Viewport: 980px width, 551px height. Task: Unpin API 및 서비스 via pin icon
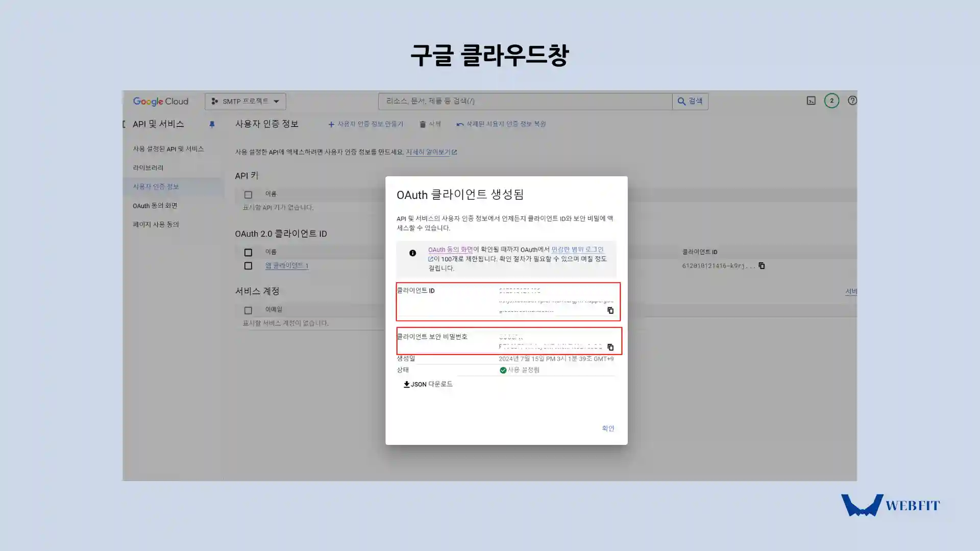pyautogui.click(x=212, y=124)
